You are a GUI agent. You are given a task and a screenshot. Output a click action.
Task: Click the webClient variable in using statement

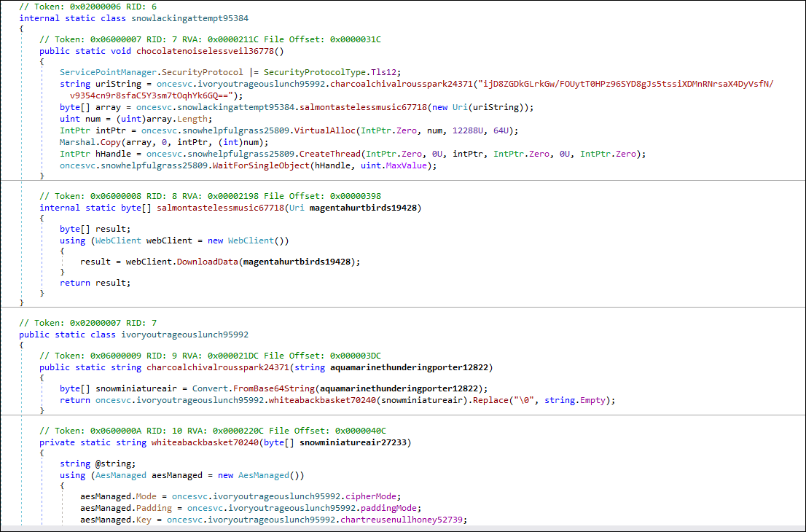(169, 240)
